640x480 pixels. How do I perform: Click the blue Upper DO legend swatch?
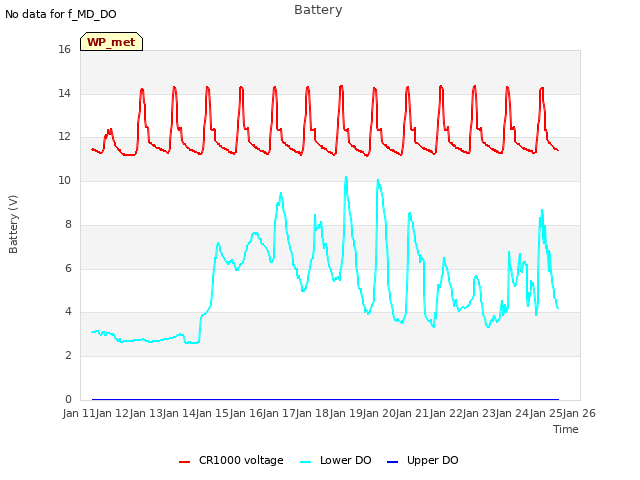click(x=392, y=462)
